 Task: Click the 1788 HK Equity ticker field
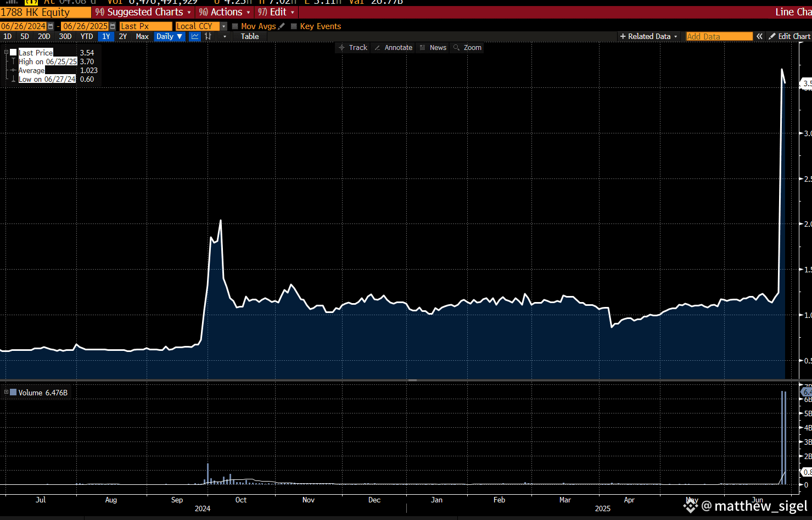pyautogui.click(x=46, y=12)
